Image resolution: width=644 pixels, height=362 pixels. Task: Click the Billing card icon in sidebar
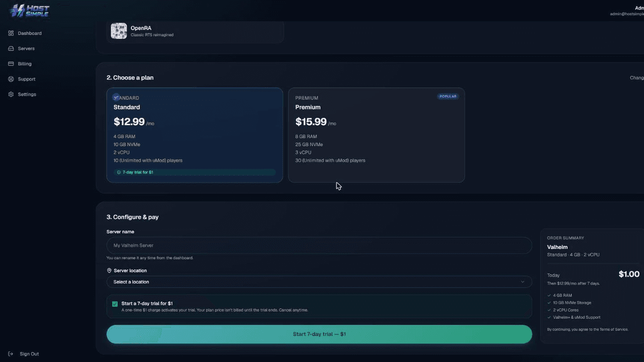[x=11, y=64]
